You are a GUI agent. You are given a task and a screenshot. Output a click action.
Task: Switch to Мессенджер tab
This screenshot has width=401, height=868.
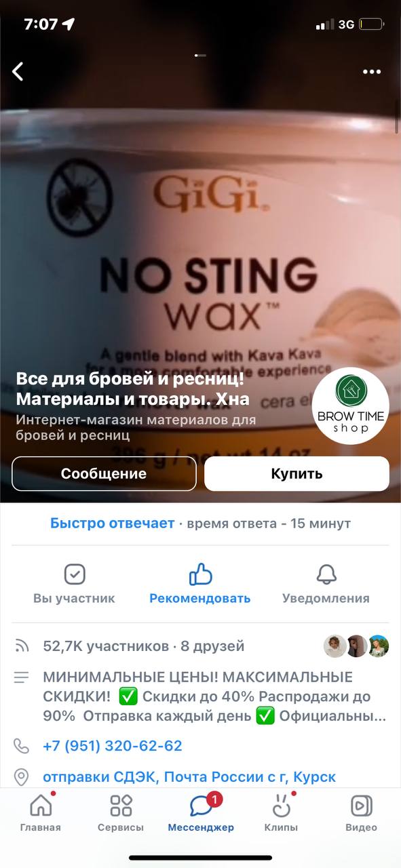(x=201, y=812)
